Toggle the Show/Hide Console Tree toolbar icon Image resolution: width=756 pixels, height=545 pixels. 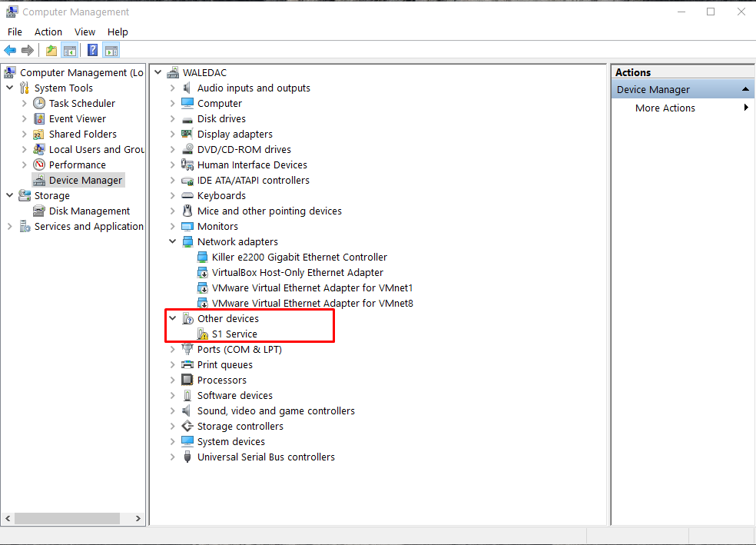pyautogui.click(x=69, y=49)
